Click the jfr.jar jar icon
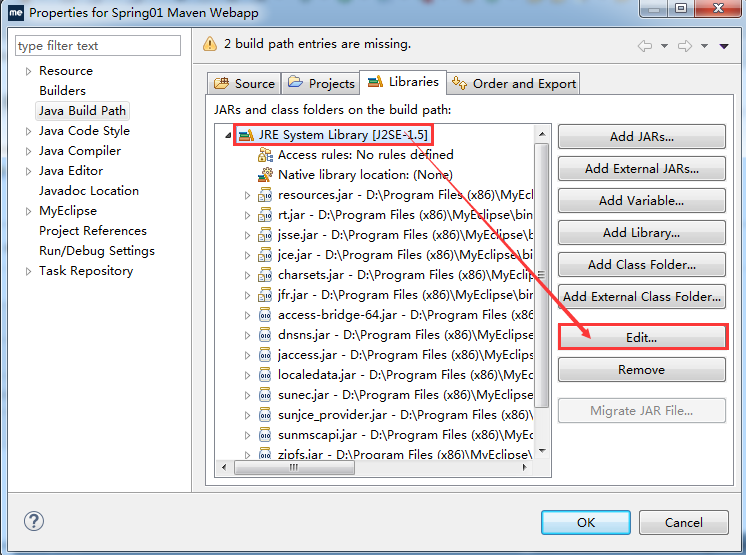 tap(265, 295)
